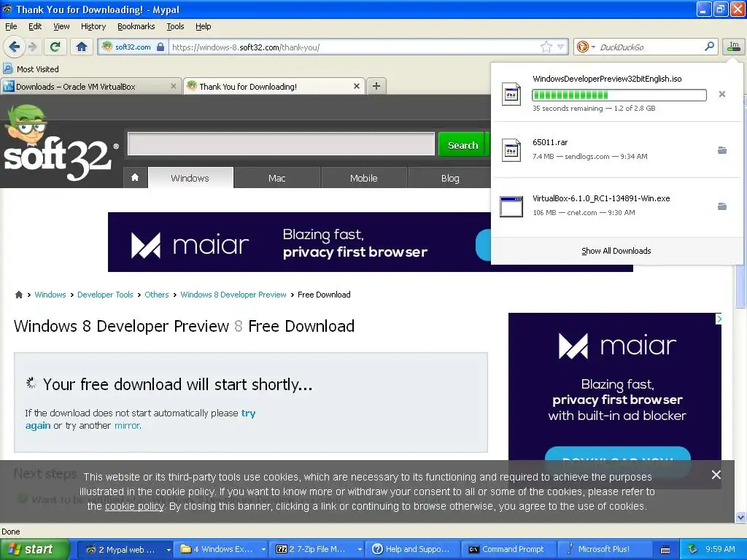Select the Mobile navigation tab
The image size is (747, 560).
(x=363, y=178)
